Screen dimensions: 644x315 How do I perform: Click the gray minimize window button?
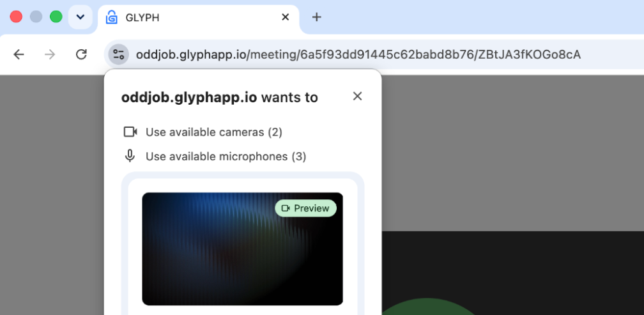coord(36,17)
